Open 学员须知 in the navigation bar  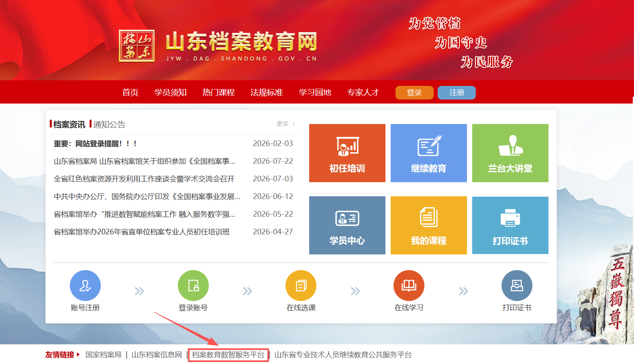tap(170, 92)
